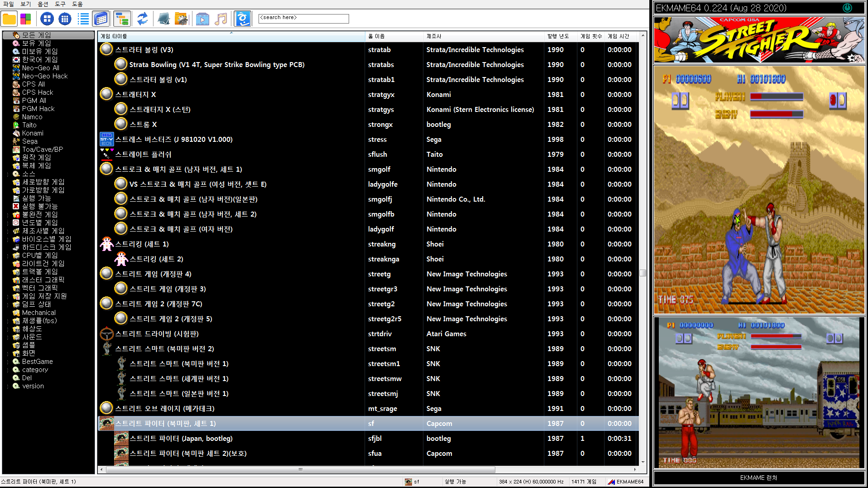Screen dimensions: 868x488
Task: Select the 스트레스 버스터즈 ST-V BIOS icon
Action: (106, 139)
